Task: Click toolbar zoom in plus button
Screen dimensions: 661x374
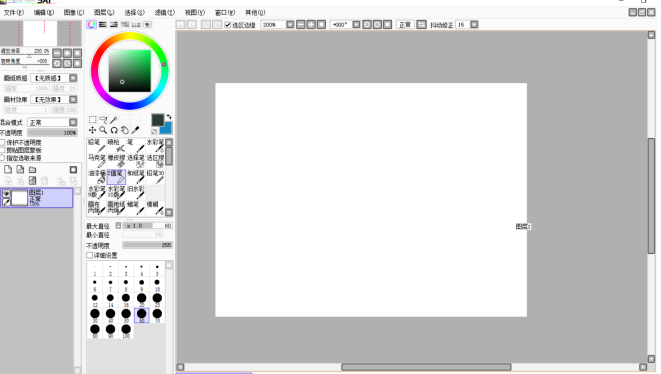Action: (x=311, y=25)
